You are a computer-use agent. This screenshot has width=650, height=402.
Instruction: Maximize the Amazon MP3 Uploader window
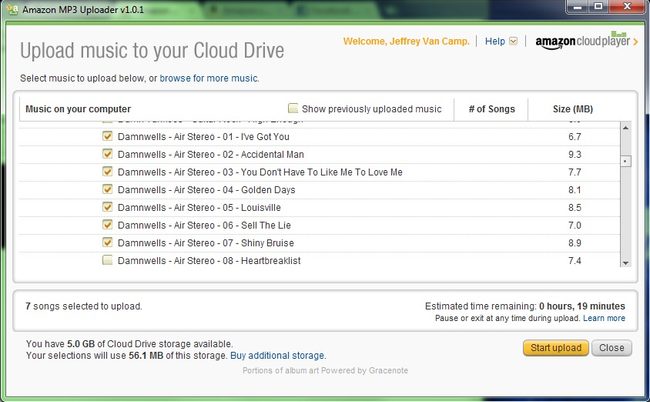point(598,7)
